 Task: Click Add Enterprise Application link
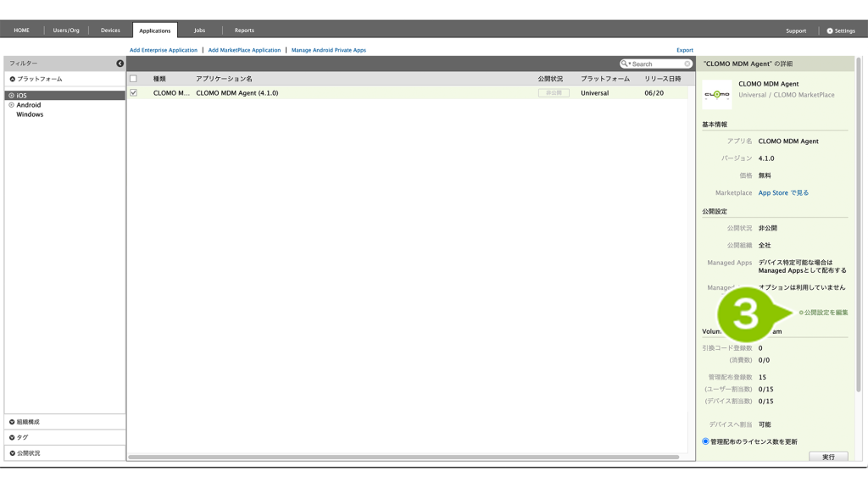(164, 50)
